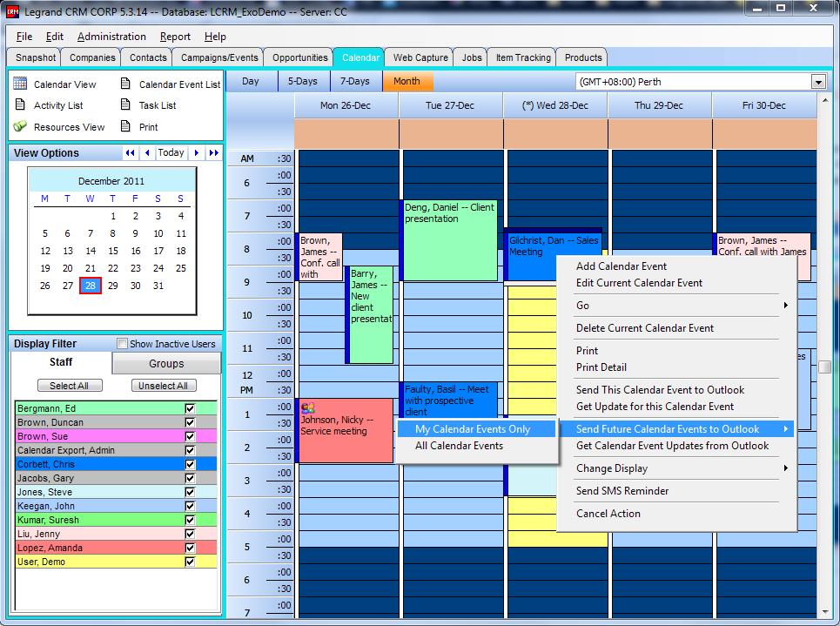
Task: Select All Calendar Events in submenu
Action: [476, 446]
